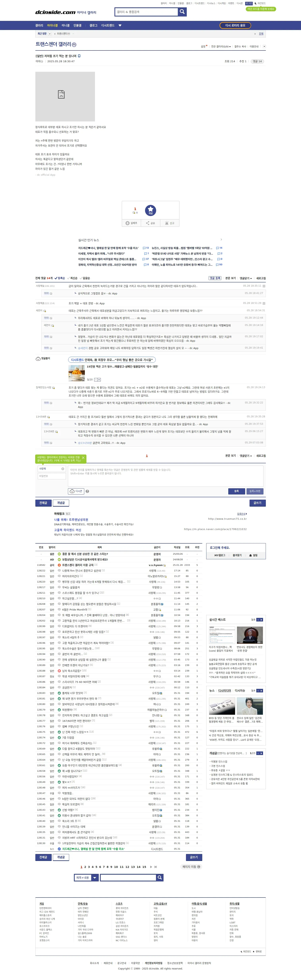Open the 전체 recent visits link
This screenshot has height=980, width=301.
pos(261,34)
